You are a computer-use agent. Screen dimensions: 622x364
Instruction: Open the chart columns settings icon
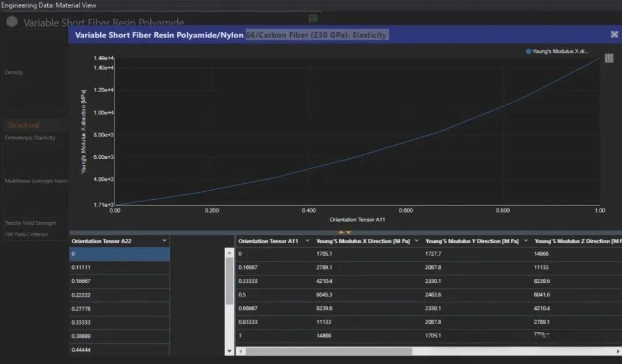(x=609, y=58)
